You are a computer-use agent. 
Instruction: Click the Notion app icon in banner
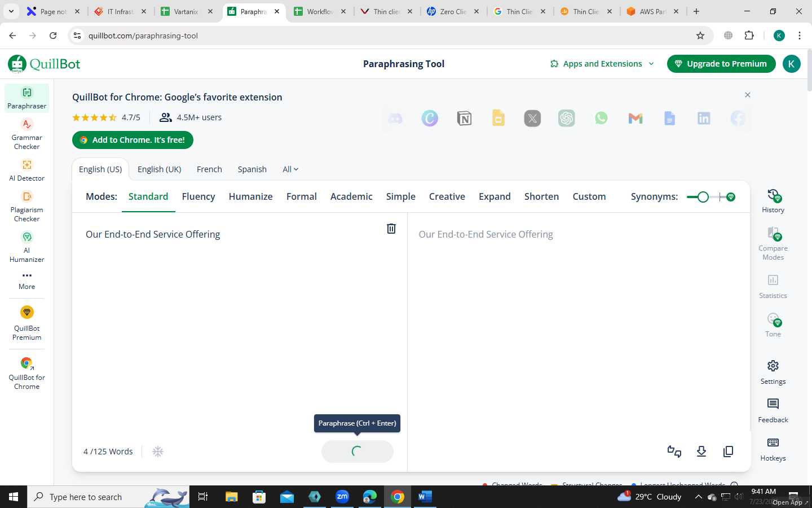[x=464, y=119]
